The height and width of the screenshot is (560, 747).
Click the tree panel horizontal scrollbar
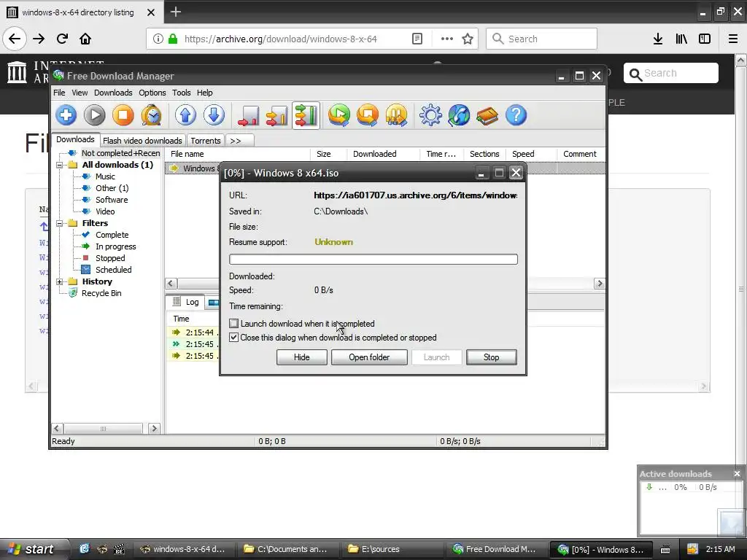click(105, 429)
